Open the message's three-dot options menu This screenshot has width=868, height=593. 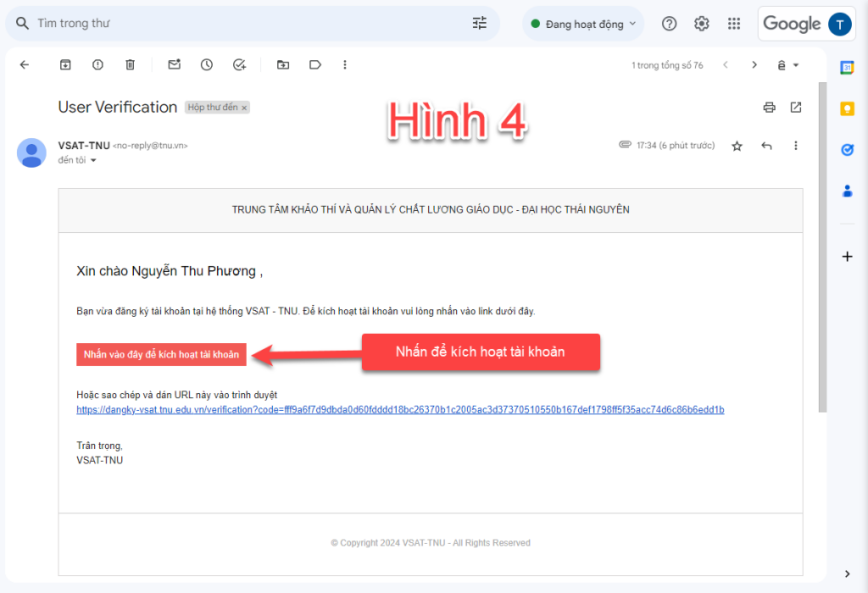point(795,146)
